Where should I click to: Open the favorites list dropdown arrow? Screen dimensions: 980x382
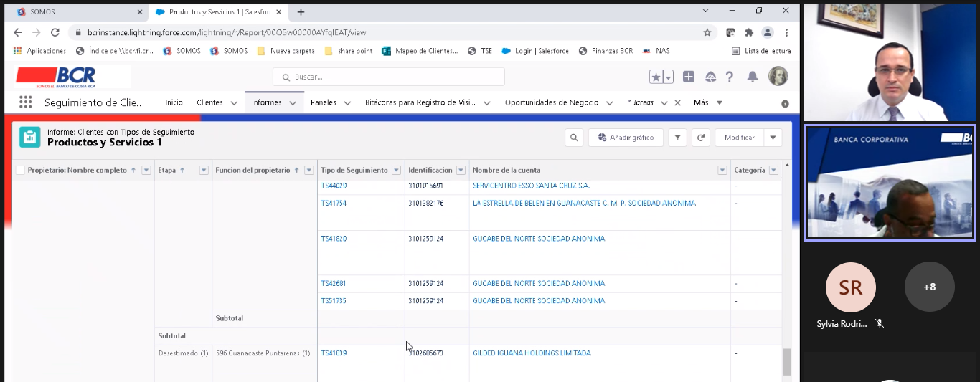pyautogui.click(x=668, y=77)
